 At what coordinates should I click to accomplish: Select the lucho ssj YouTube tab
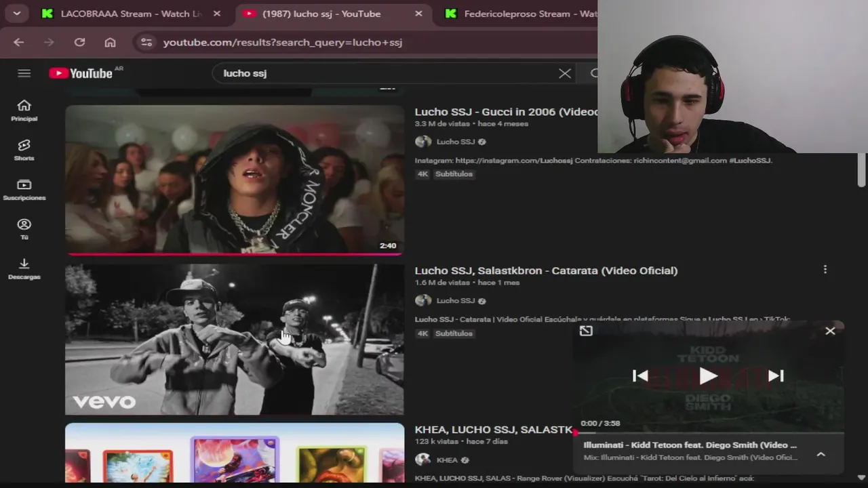tap(323, 14)
